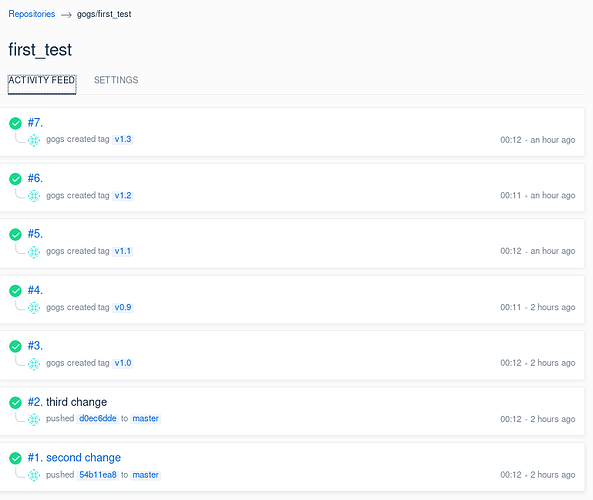This screenshot has width=593, height=500.
Task: Open build #1 second change
Action: [x=74, y=458]
